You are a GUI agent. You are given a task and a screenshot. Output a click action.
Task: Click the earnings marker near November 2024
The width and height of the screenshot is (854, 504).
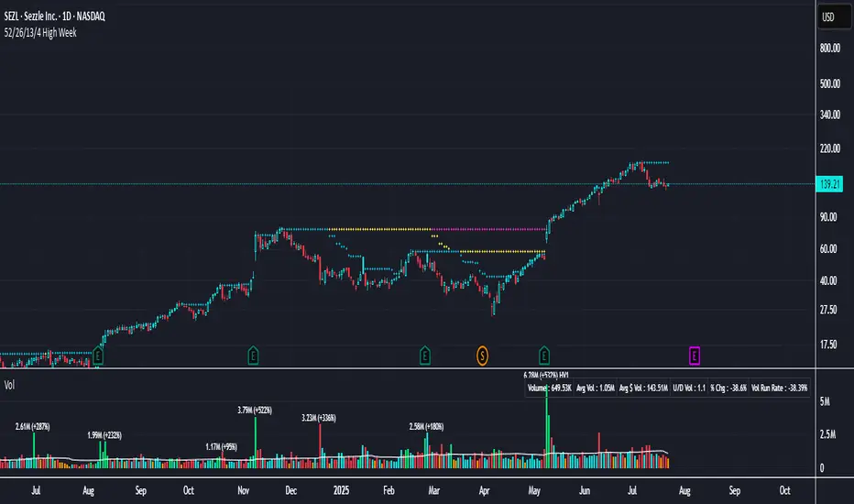pos(255,353)
